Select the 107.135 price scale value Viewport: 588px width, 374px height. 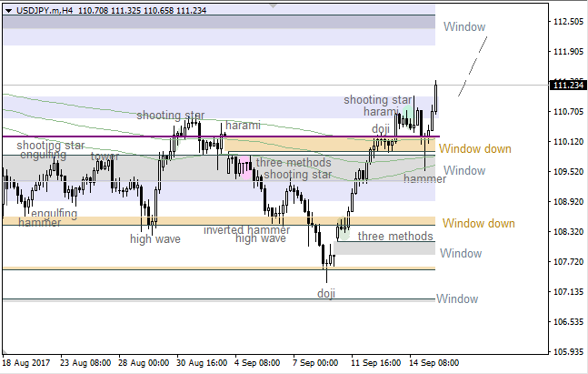coord(568,292)
